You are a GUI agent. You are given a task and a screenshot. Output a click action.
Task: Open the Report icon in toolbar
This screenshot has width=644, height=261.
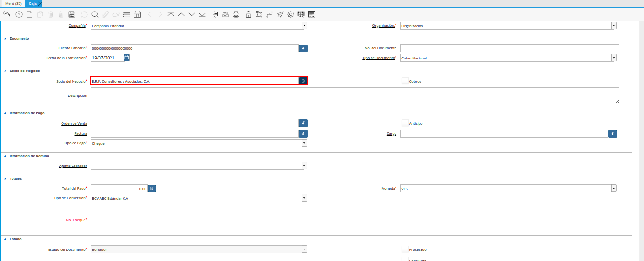pyautogui.click(x=215, y=14)
